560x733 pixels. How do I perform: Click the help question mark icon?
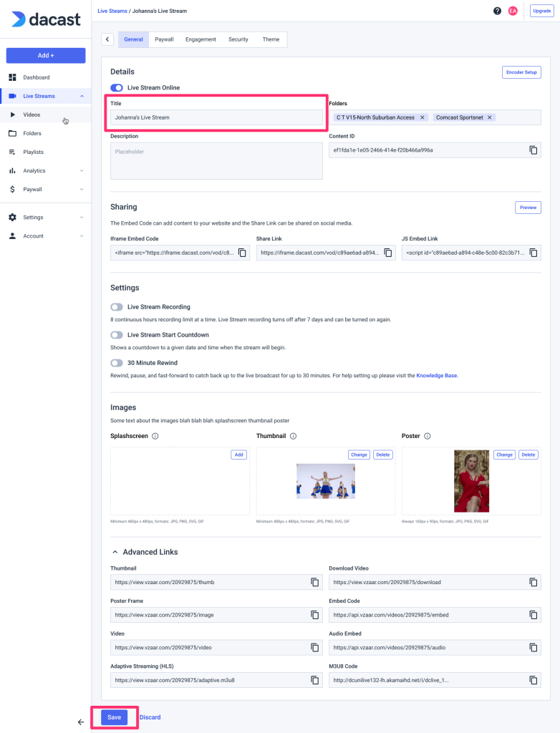click(x=497, y=11)
